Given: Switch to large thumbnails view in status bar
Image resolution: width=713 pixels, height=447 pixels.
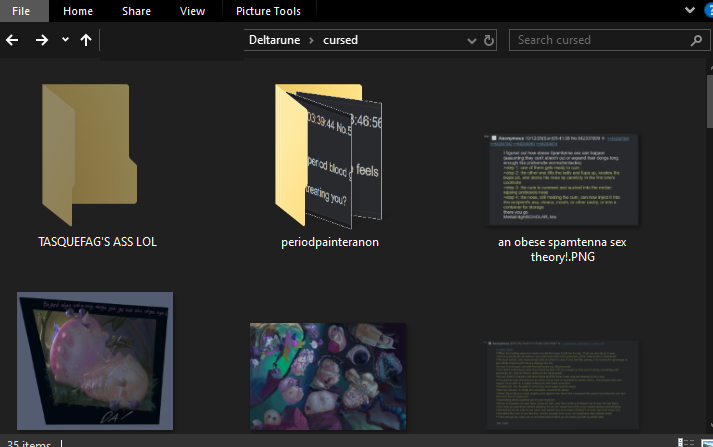Looking at the screenshot, I should [704, 442].
